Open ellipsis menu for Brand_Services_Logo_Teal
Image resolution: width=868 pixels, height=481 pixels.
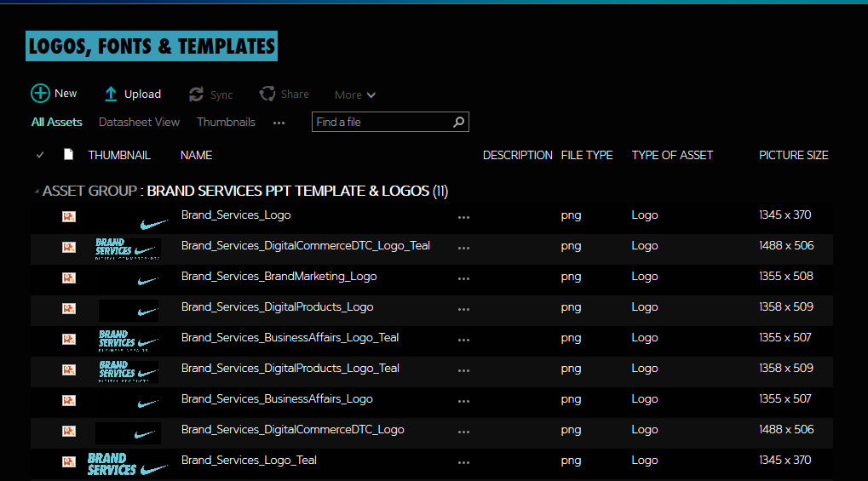pyautogui.click(x=463, y=463)
